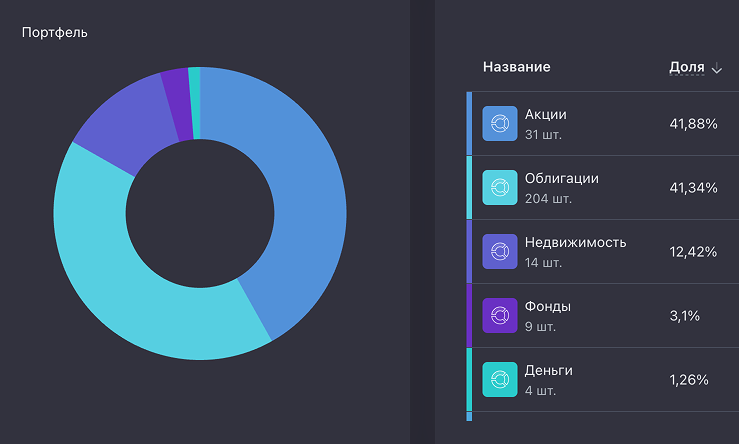Click the Фонды category icon
The width and height of the screenshot is (739, 444).
[500, 315]
